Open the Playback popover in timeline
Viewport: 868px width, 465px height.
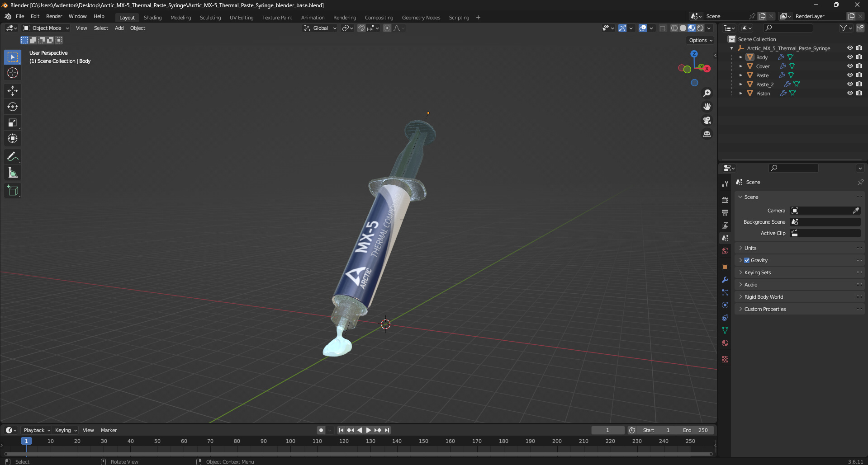tap(37, 430)
